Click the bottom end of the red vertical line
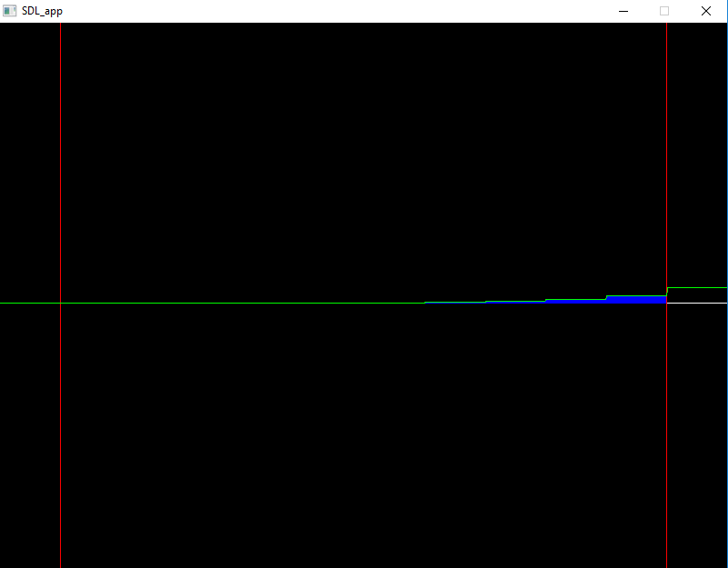Image resolution: width=728 pixels, height=568 pixels. click(x=60, y=564)
